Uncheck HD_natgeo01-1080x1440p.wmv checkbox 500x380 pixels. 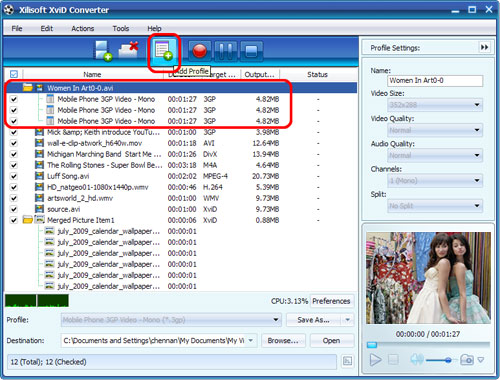tap(14, 187)
